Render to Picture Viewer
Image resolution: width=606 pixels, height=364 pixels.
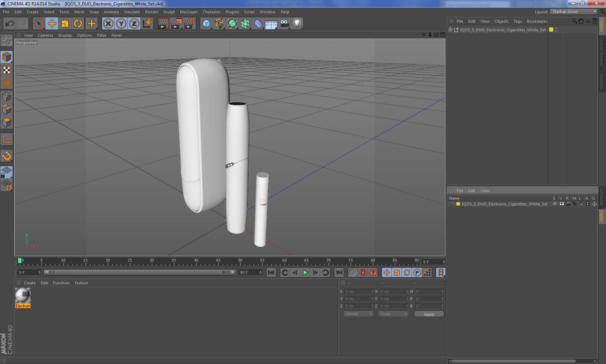click(x=176, y=24)
